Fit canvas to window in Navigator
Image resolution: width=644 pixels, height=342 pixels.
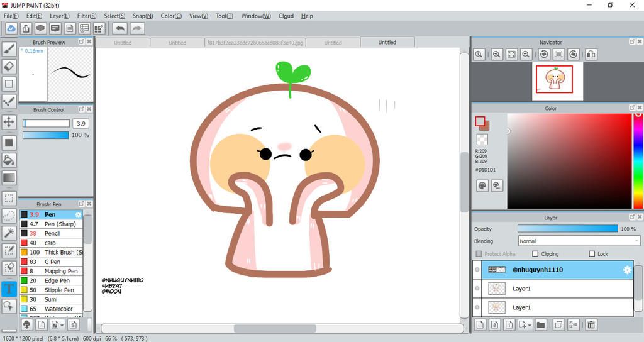[x=511, y=54]
